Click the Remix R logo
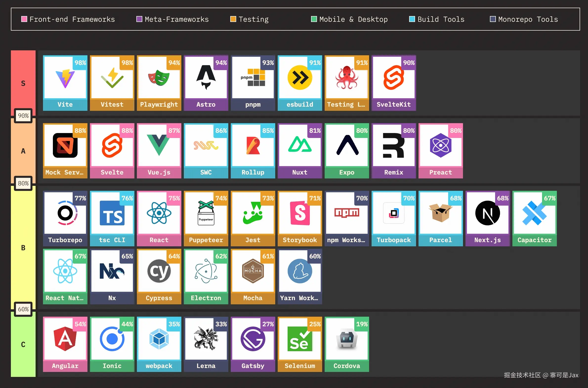 393,146
